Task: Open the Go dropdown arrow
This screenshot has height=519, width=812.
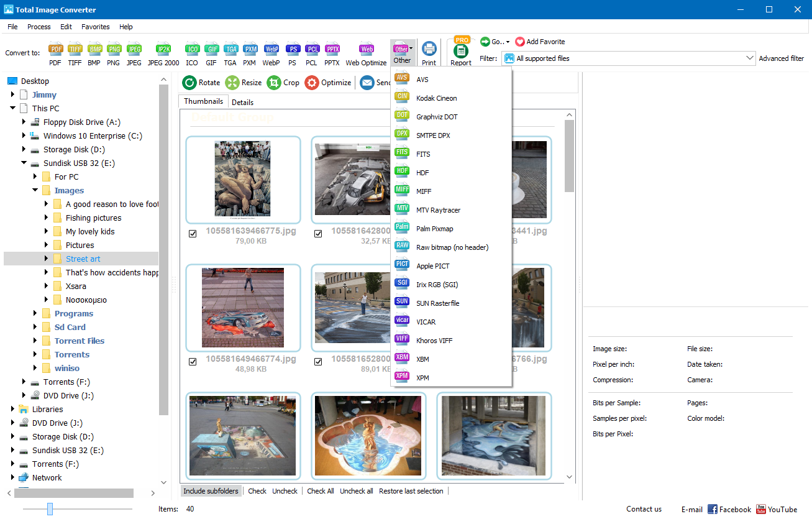Action: click(x=508, y=42)
